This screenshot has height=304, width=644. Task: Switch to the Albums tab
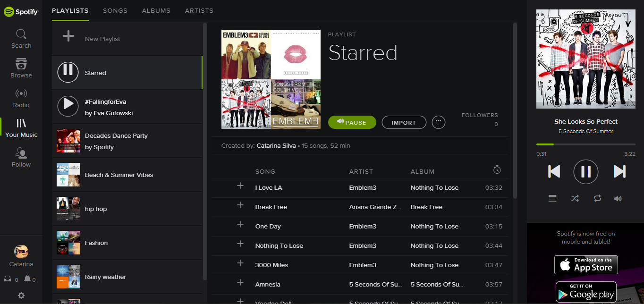coord(156,10)
